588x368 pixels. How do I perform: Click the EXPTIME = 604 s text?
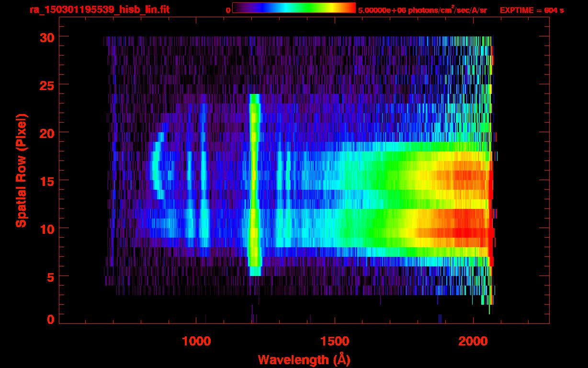[532, 10]
